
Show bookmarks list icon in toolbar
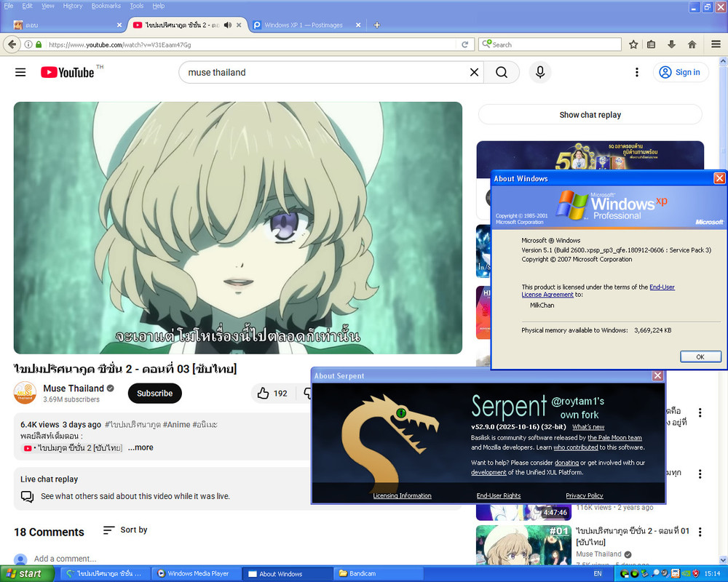pyautogui.click(x=652, y=44)
